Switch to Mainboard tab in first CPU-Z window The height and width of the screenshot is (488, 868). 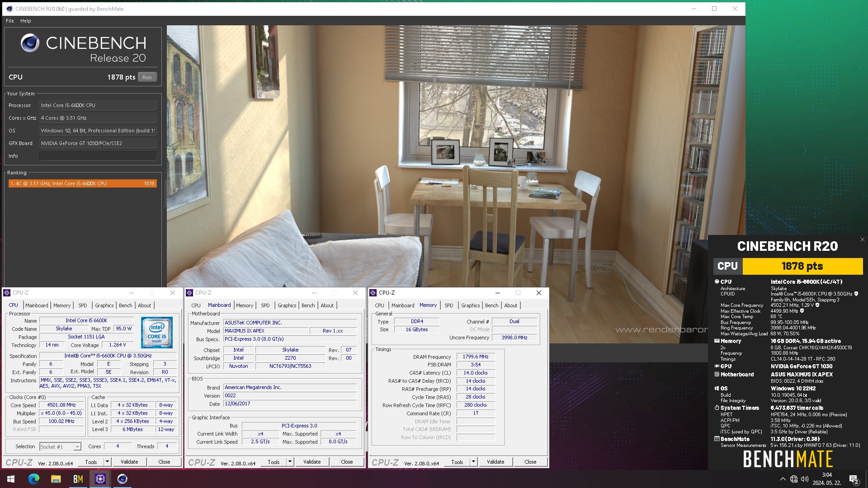(x=37, y=305)
